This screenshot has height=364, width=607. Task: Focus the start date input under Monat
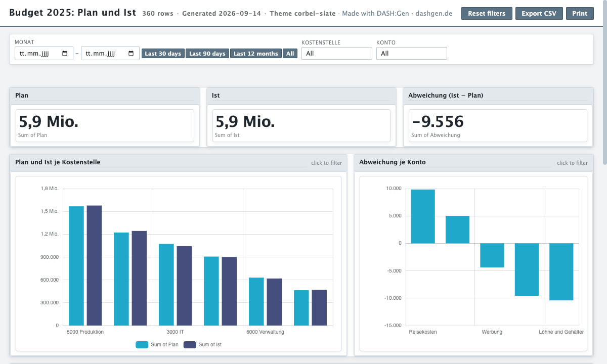point(44,54)
